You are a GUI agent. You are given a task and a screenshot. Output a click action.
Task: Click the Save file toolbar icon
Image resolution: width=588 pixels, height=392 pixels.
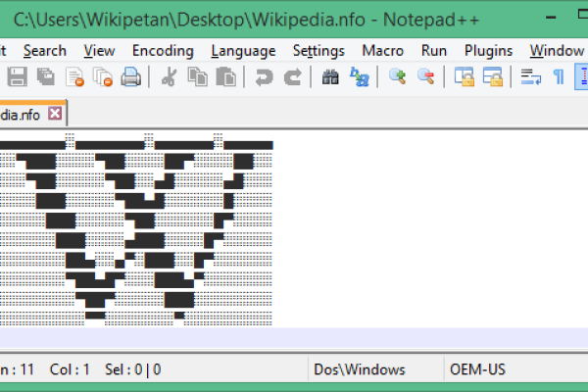[18, 76]
